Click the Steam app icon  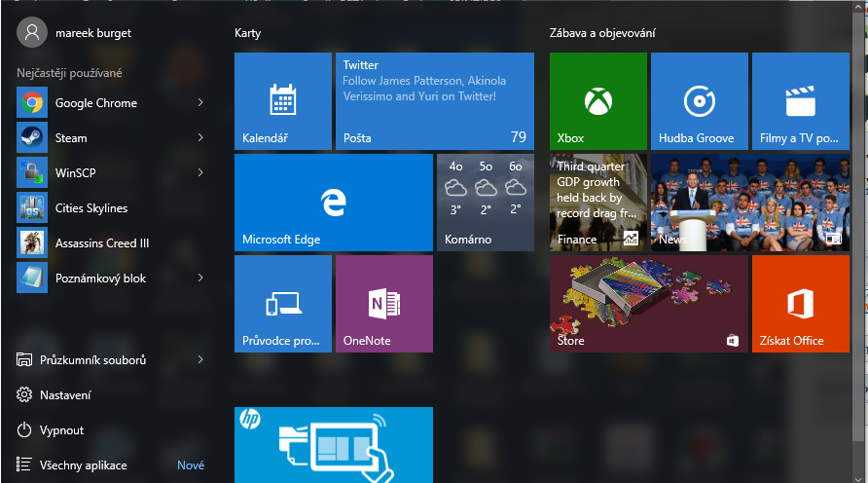click(32, 137)
